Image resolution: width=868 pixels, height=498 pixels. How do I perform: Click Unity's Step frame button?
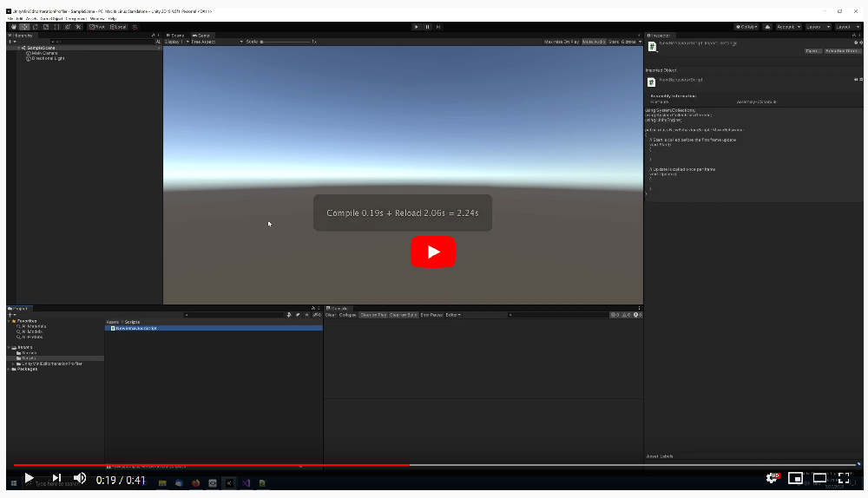click(438, 27)
